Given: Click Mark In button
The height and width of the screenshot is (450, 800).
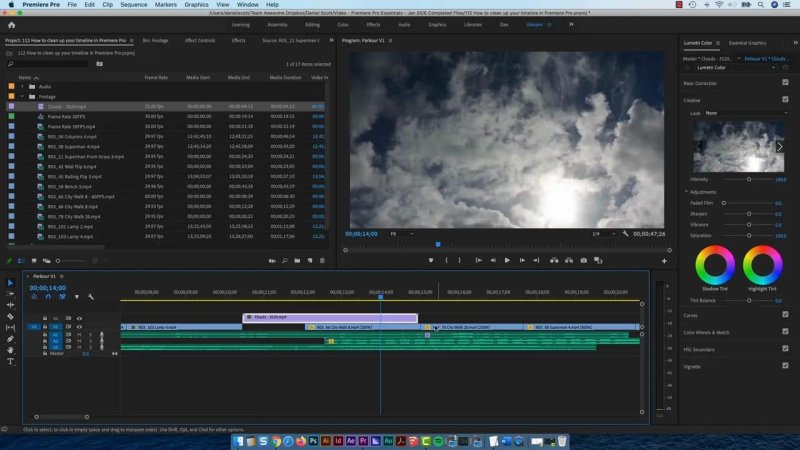Looking at the screenshot, I should pyautogui.click(x=446, y=260).
